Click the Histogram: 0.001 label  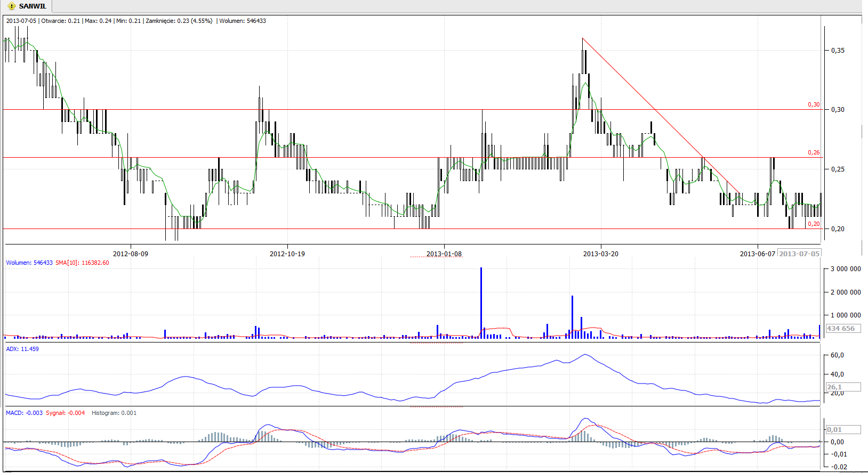(x=114, y=413)
